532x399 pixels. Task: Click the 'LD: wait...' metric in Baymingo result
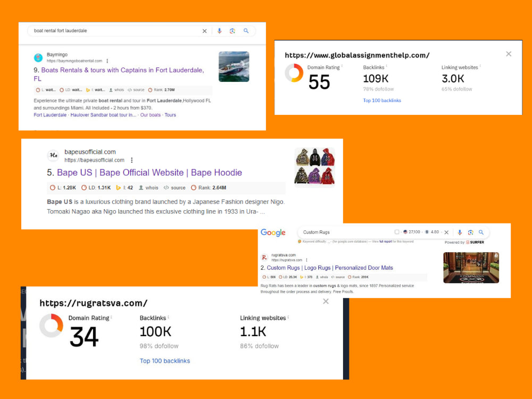(71, 90)
